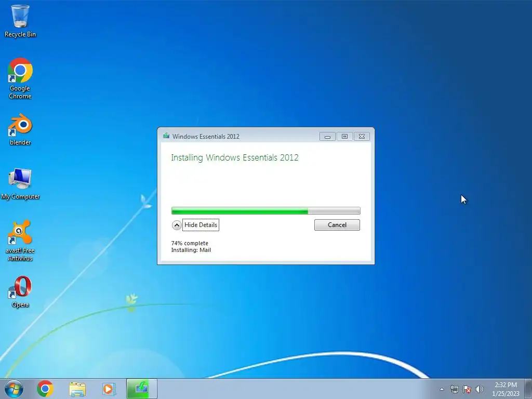This screenshot has height=399, width=532.
Task: Click the Windows Essentials 2012 title icon
Action: click(166, 136)
